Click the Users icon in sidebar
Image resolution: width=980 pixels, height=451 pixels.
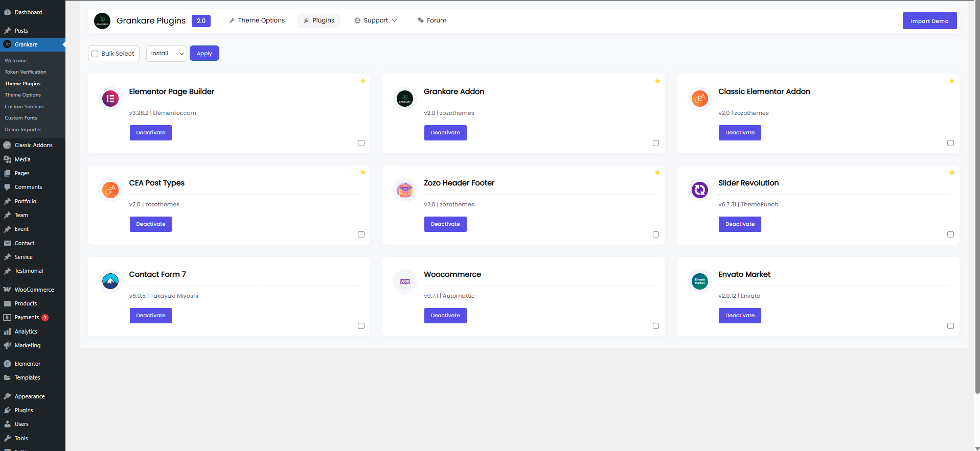(x=7, y=424)
